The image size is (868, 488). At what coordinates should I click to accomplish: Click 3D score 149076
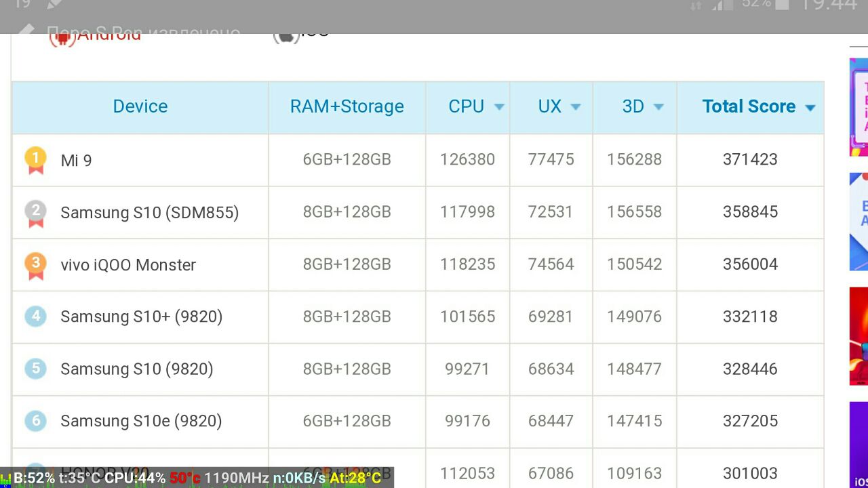634,317
